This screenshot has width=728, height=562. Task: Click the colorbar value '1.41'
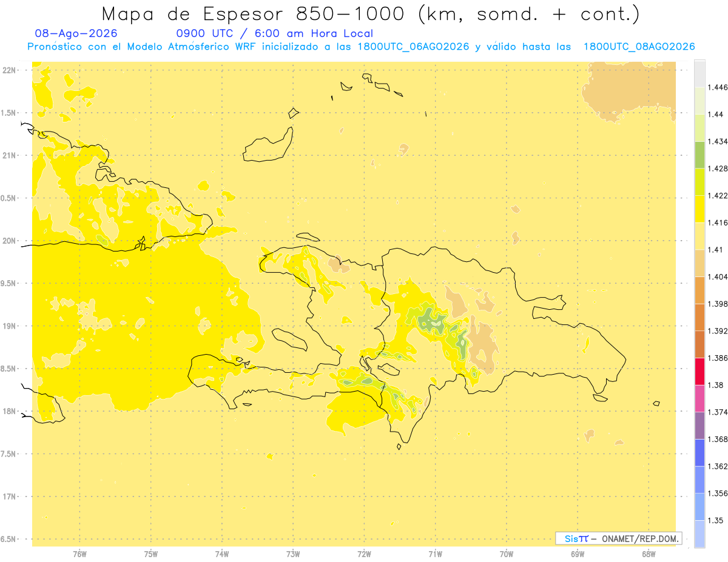[x=715, y=250]
